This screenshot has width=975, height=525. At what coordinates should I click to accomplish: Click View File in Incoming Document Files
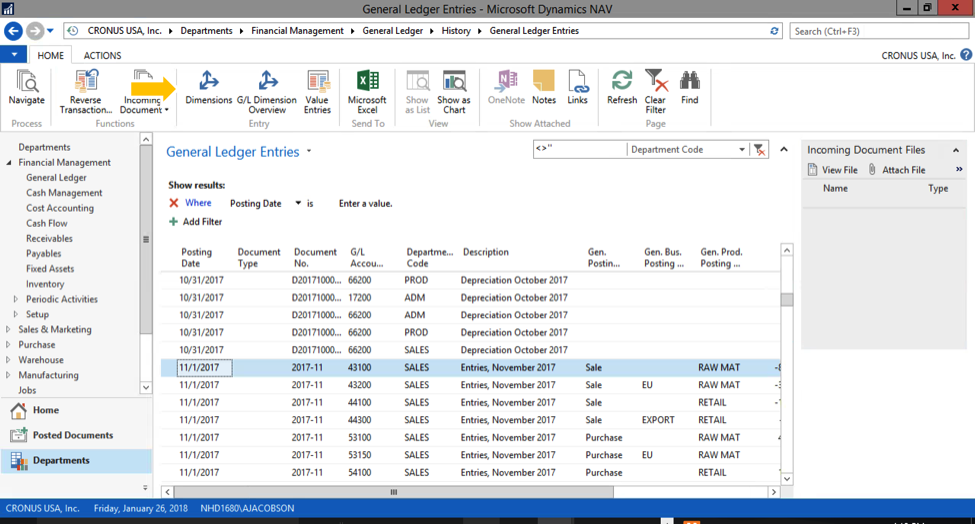833,170
